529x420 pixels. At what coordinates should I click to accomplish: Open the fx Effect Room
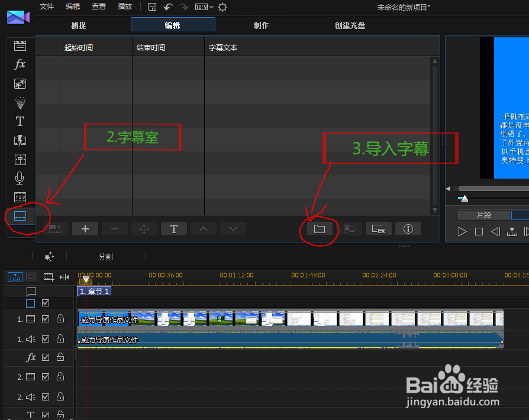[x=20, y=64]
